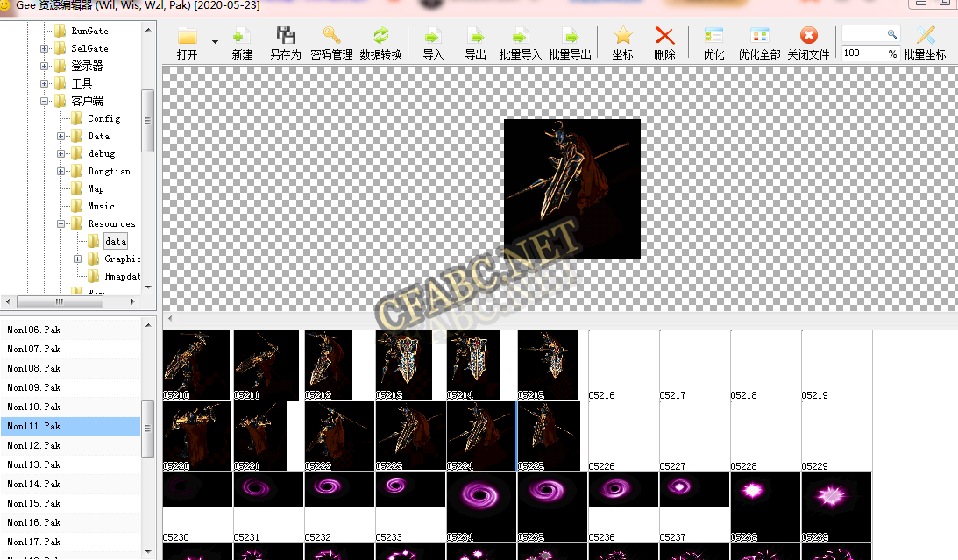Select the Hmapdat folder
Viewport: 958px width, 560px height.
(x=122, y=277)
